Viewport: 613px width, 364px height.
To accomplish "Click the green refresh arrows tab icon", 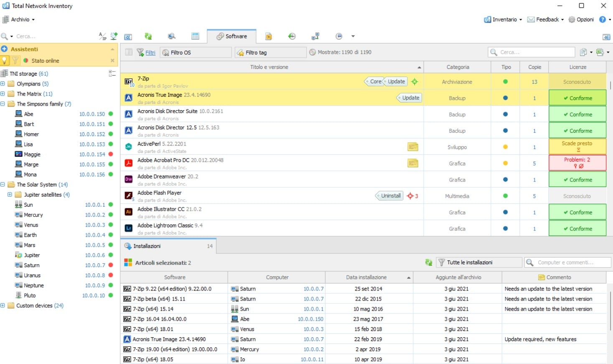I will (x=148, y=36).
